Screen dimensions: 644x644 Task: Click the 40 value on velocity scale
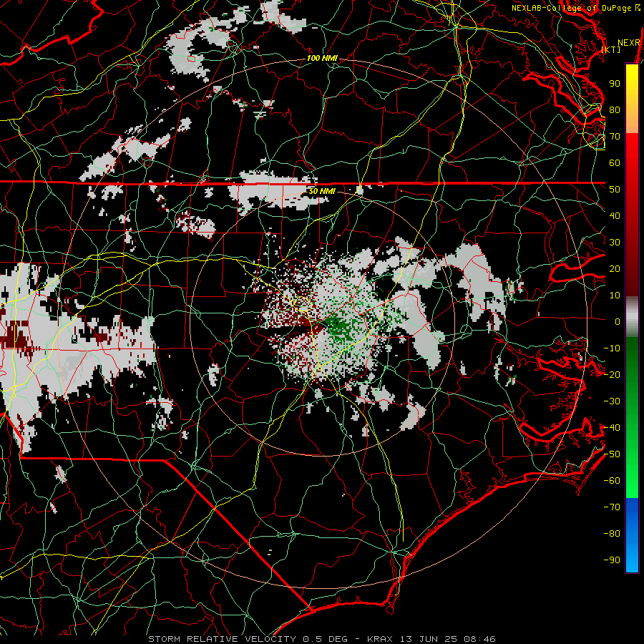pos(615,215)
